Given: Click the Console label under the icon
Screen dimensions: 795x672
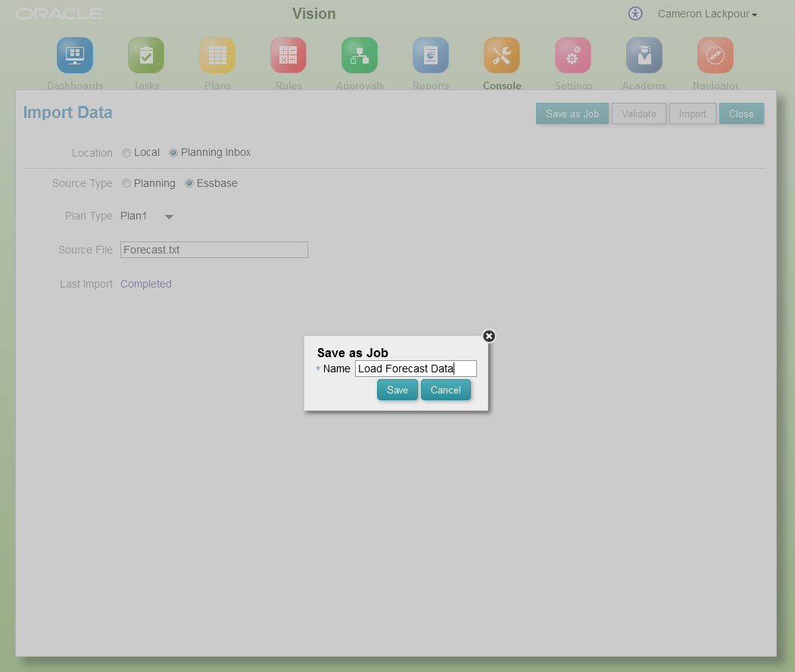Looking at the screenshot, I should (x=502, y=86).
